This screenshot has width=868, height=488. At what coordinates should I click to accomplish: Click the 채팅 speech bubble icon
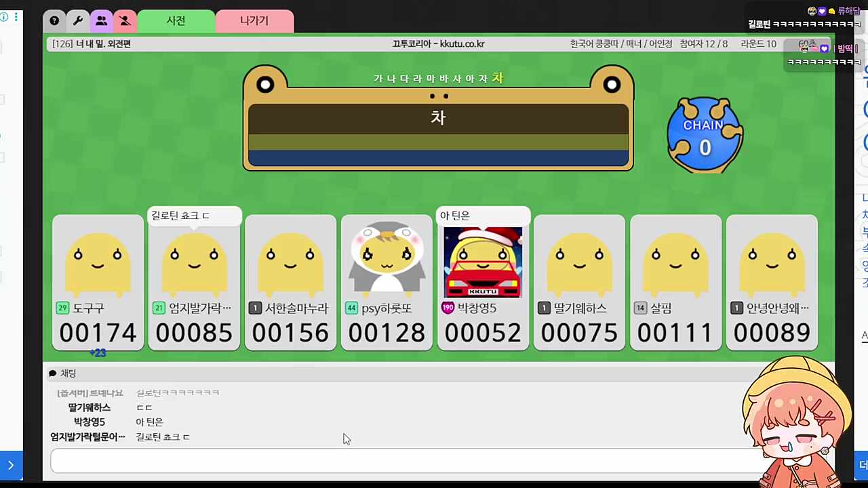coord(52,373)
